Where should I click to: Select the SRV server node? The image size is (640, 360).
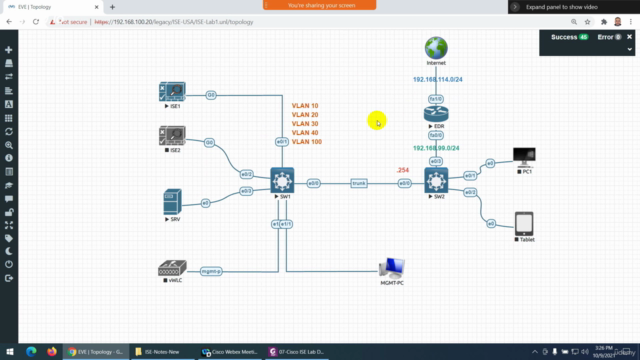tap(172, 202)
